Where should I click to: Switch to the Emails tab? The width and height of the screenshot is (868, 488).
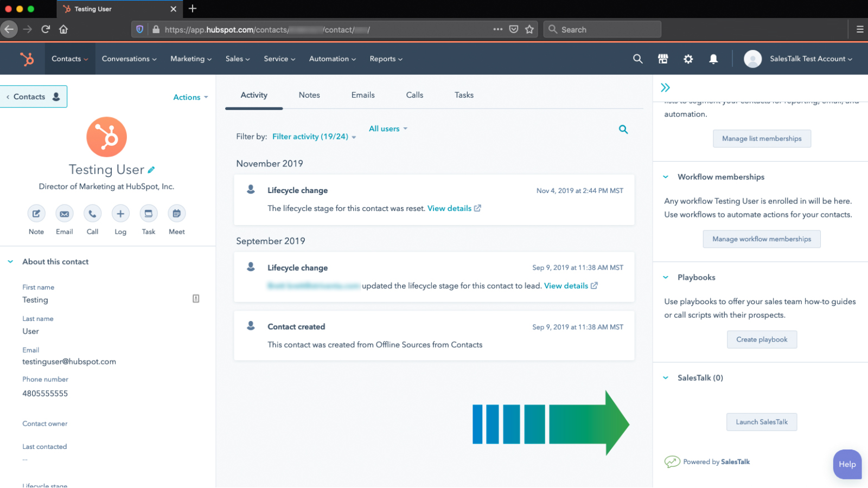click(x=363, y=95)
